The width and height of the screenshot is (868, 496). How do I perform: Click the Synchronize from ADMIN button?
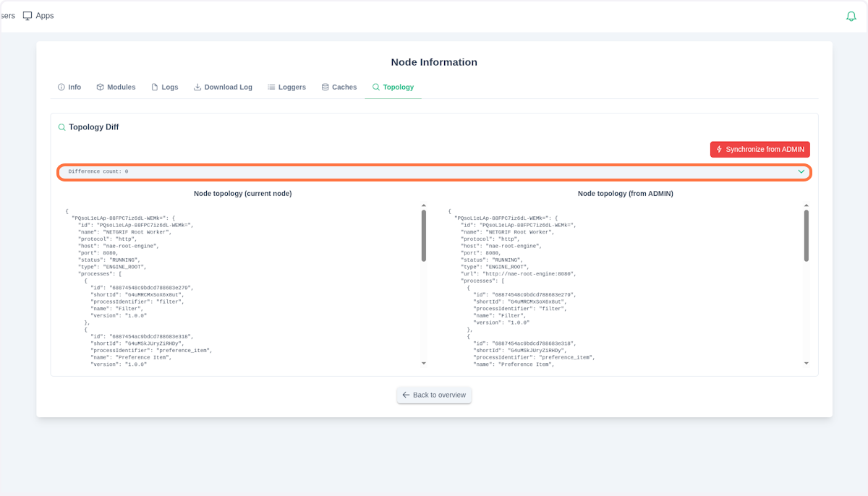coord(759,149)
